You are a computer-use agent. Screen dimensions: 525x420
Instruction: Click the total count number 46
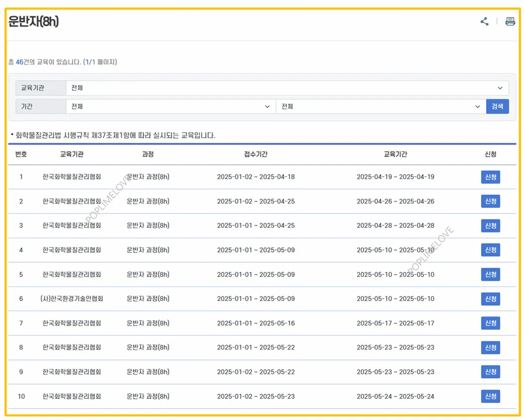click(20, 62)
